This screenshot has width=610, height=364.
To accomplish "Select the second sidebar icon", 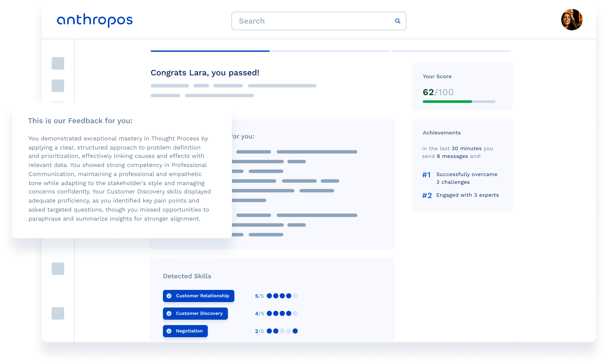I will (x=58, y=86).
